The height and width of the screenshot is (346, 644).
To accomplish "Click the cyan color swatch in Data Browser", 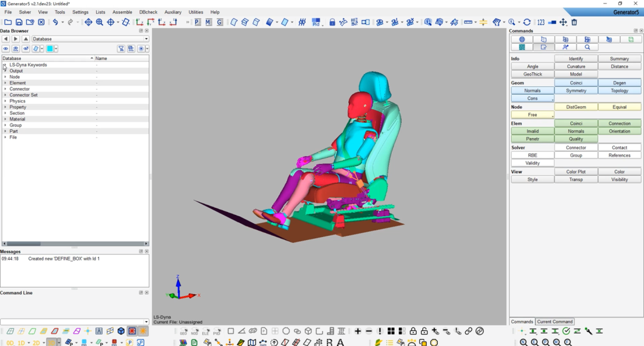I will 50,49.
